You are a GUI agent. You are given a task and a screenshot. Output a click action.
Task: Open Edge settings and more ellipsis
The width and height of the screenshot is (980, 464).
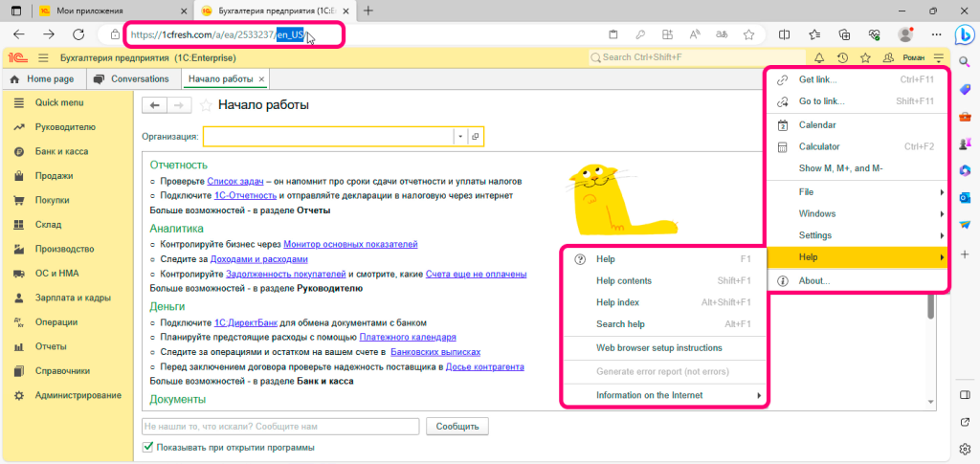pyautogui.click(x=936, y=34)
